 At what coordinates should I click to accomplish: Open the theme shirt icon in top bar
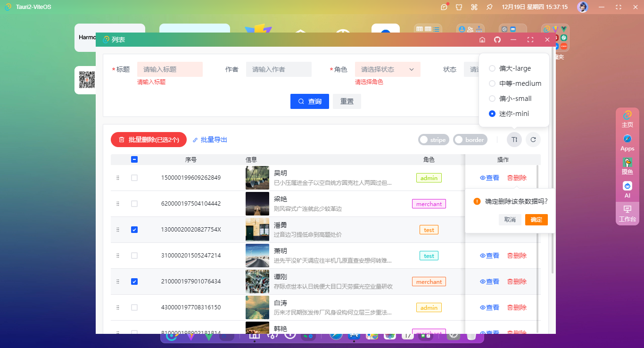tap(459, 7)
